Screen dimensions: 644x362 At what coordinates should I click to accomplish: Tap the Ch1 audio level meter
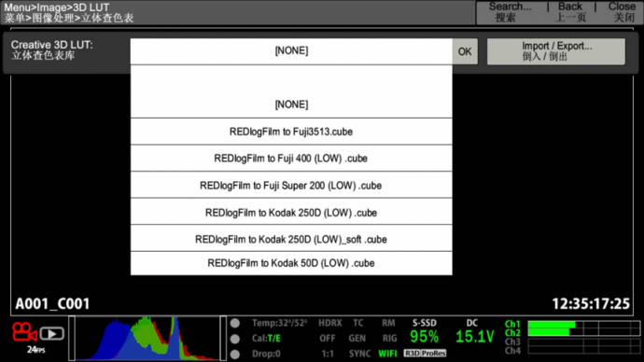click(583, 325)
